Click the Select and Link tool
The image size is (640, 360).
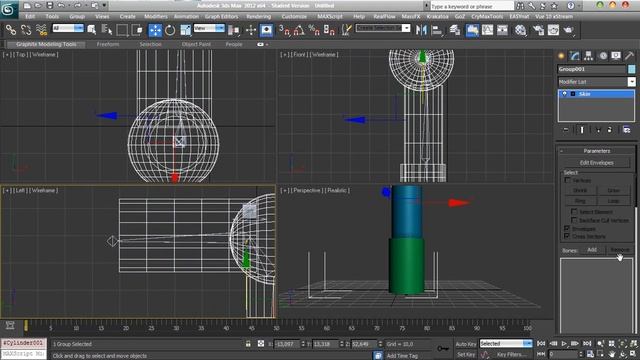(x=11, y=30)
